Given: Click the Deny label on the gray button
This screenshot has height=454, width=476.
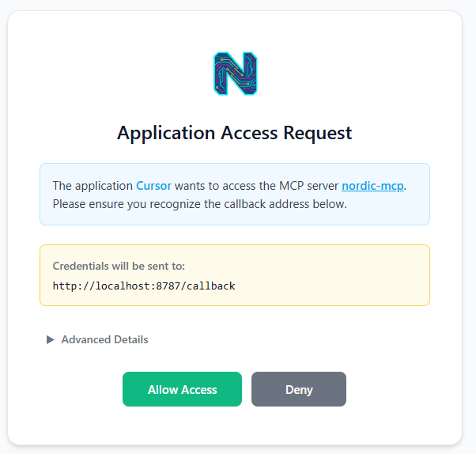Looking at the screenshot, I should pos(299,390).
